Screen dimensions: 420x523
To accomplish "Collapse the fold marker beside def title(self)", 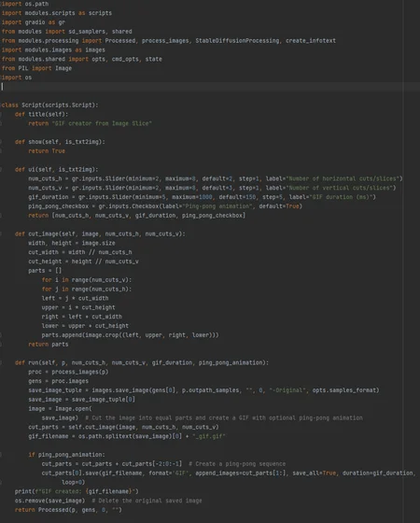I will [1, 114].
